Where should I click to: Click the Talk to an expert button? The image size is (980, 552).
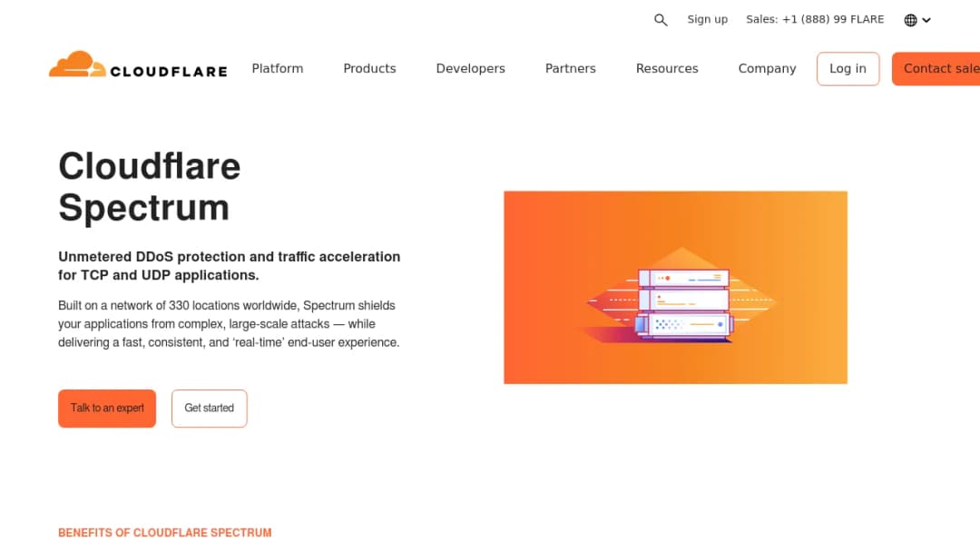click(x=107, y=409)
